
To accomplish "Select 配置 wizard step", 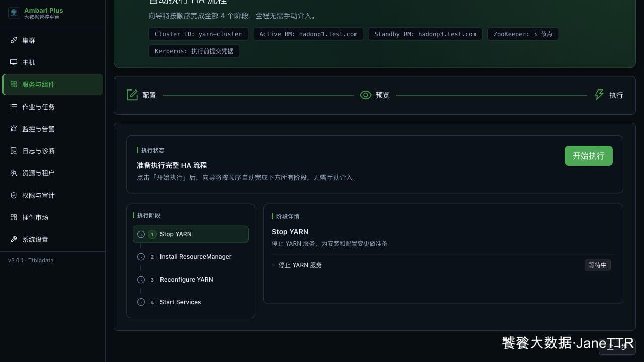I will pyautogui.click(x=141, y=95).
